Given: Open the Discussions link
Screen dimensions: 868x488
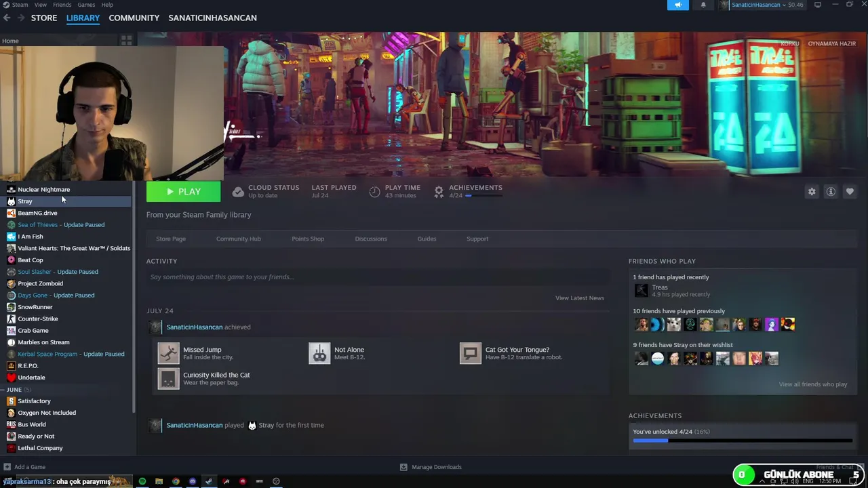Looking at the screenshot, I should (371, 239).
